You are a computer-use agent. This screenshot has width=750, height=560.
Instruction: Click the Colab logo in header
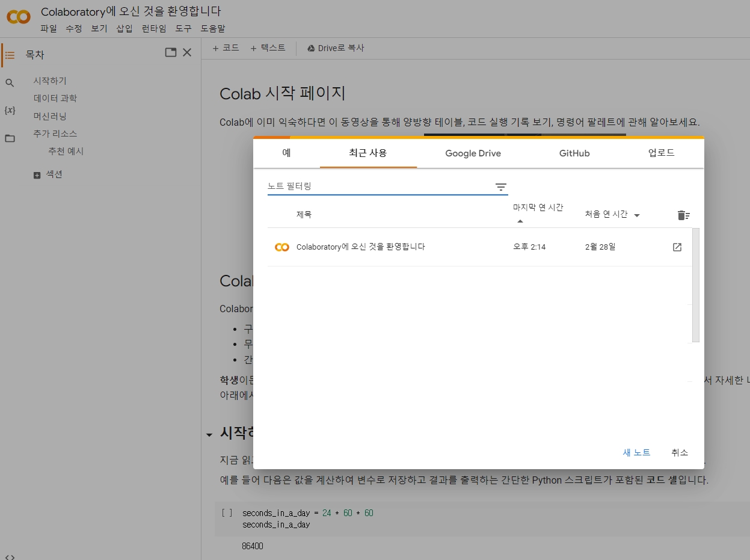[x=19, y=17]
